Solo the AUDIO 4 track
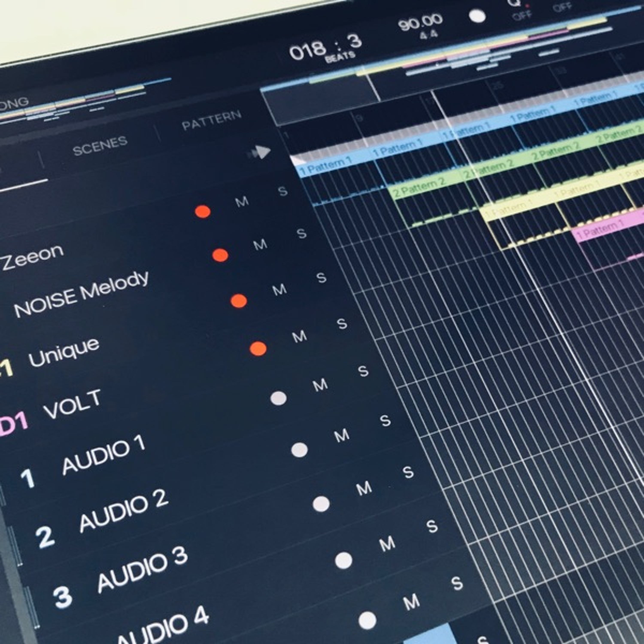644x644 pixels. point(432,527)
